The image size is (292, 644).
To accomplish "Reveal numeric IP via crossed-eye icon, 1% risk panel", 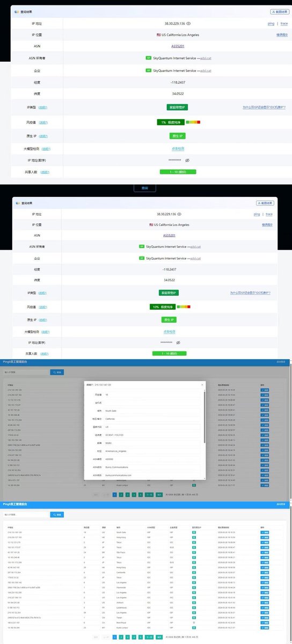I will (x=187, y=160).
